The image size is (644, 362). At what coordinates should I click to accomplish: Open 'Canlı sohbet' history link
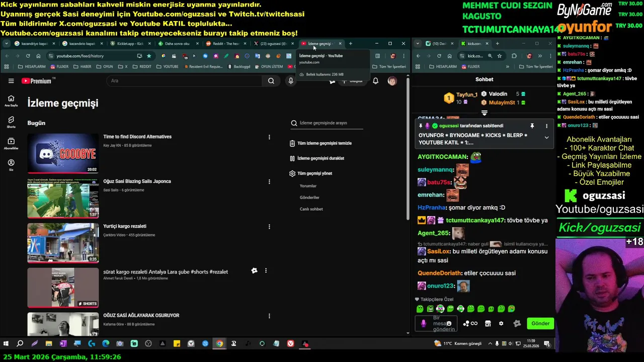[311, 209]
